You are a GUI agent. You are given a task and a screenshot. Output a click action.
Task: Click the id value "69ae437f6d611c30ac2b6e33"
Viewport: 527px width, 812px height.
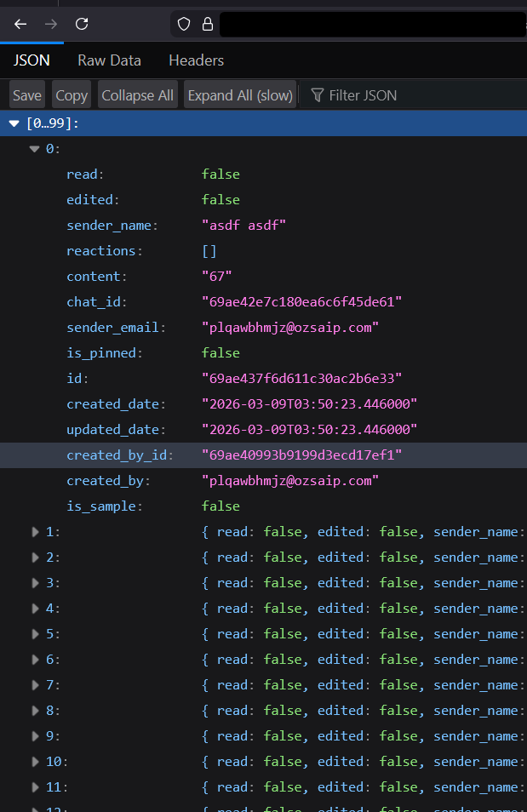301,379
